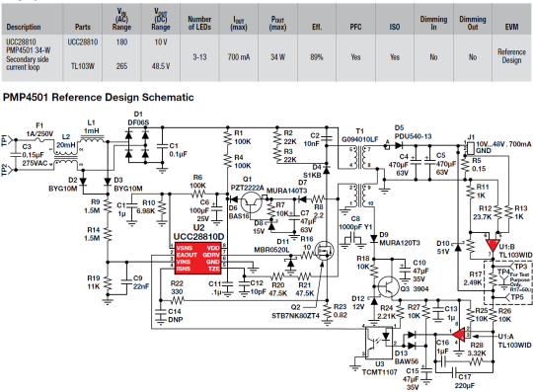Click the '3-13' LED count cell
The width and height of the screenshot is (533, 392).
199,57
